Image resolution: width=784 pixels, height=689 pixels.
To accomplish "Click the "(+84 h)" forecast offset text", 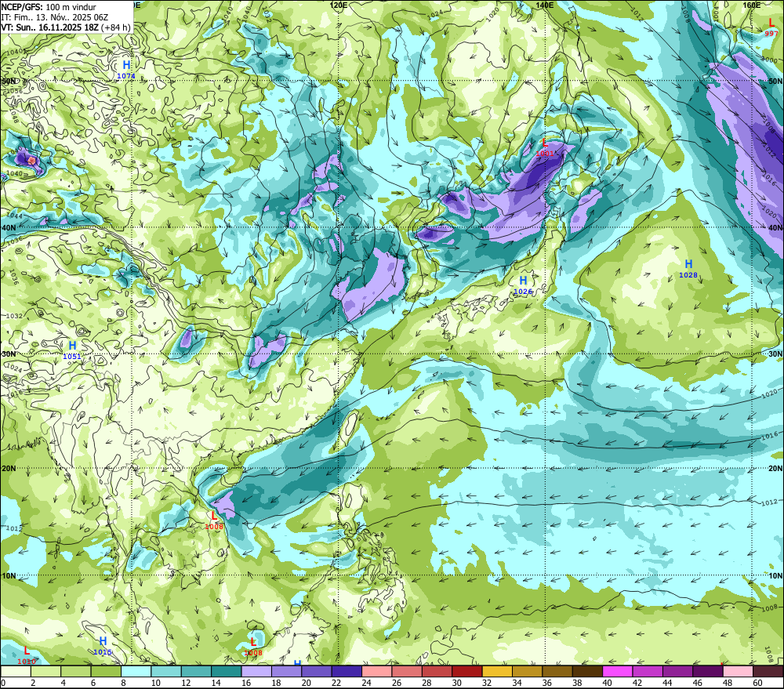I will [116, 27].
